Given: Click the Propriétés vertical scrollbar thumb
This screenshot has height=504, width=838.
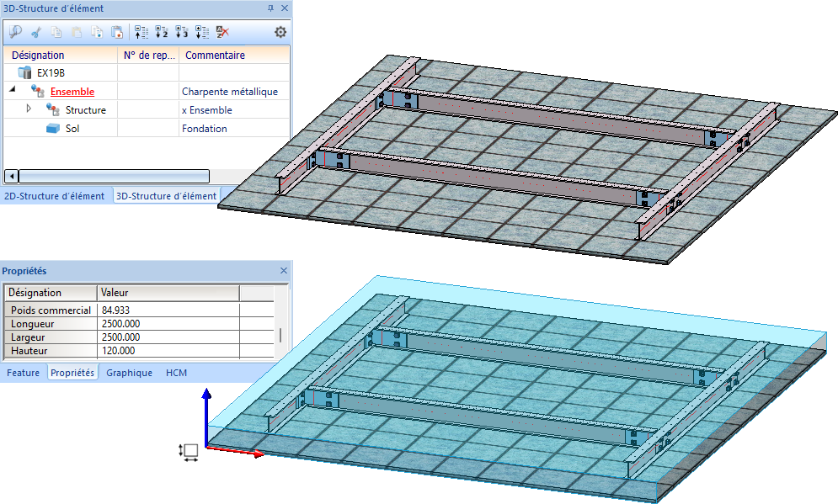Looking at the screenshot, I should pos(281,334).
